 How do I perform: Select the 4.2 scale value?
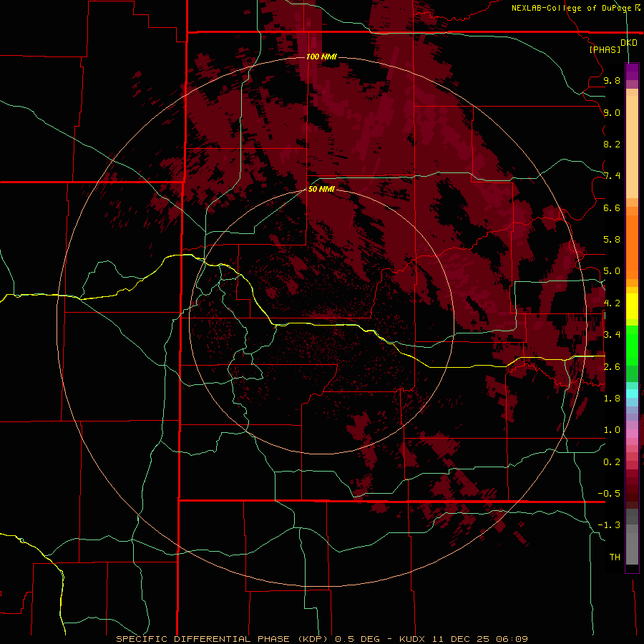coord(612,303)
